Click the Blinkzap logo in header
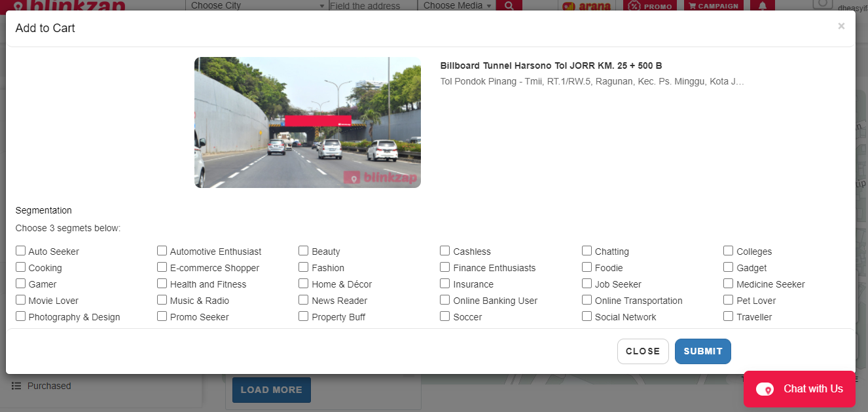This screenshot has width=868, height=412. coord(69,5)
